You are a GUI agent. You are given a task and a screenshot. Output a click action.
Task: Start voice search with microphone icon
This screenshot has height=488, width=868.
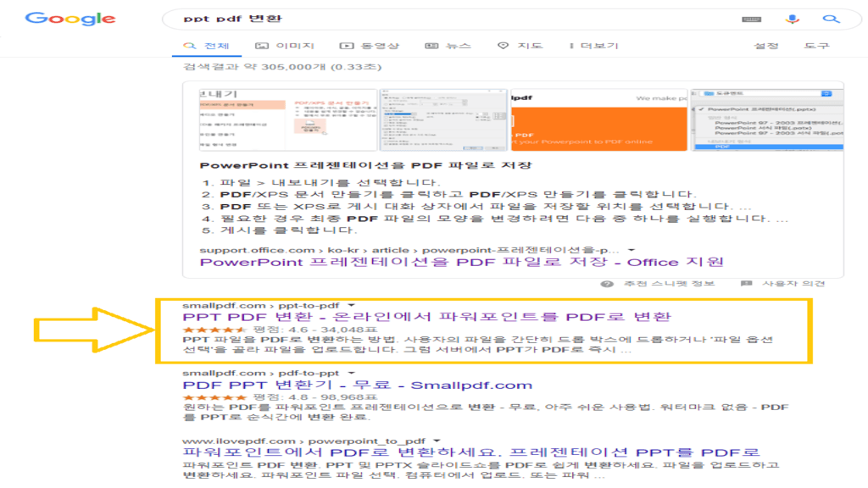coord(793,19)
